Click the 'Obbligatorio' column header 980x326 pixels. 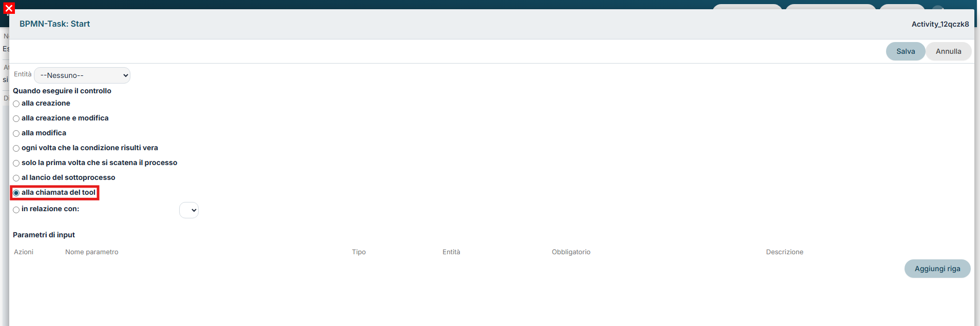[x=571, y=252]
